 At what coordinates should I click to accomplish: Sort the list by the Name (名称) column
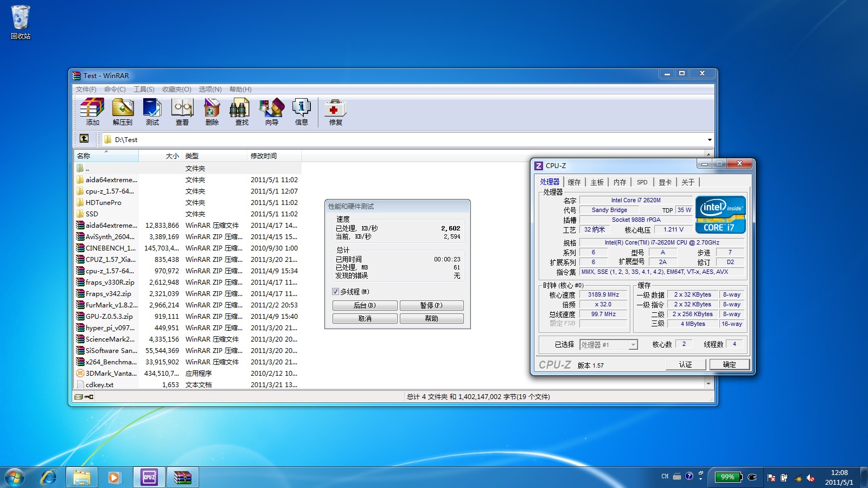point(106,156)
